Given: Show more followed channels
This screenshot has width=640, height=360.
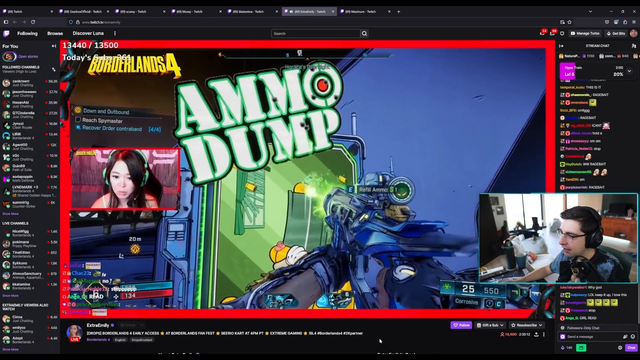Looking at the screenshot, I should tap(10, 214).
